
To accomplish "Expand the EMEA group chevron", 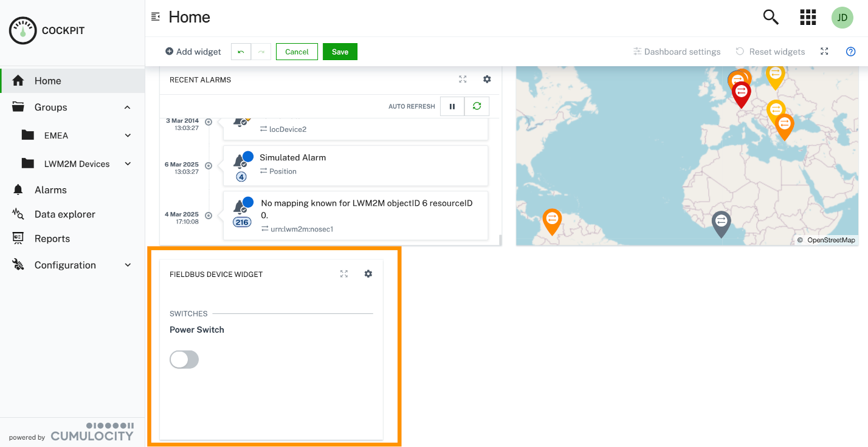I will (128, 135).
